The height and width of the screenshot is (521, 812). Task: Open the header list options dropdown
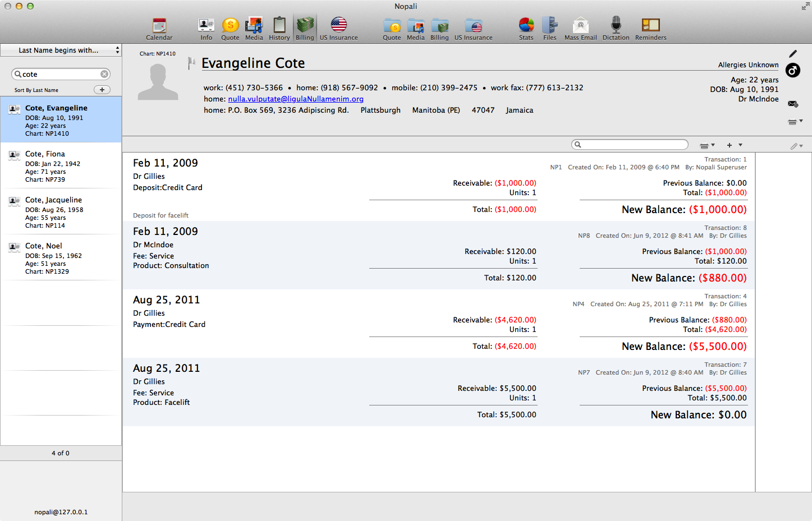point(795,122)
